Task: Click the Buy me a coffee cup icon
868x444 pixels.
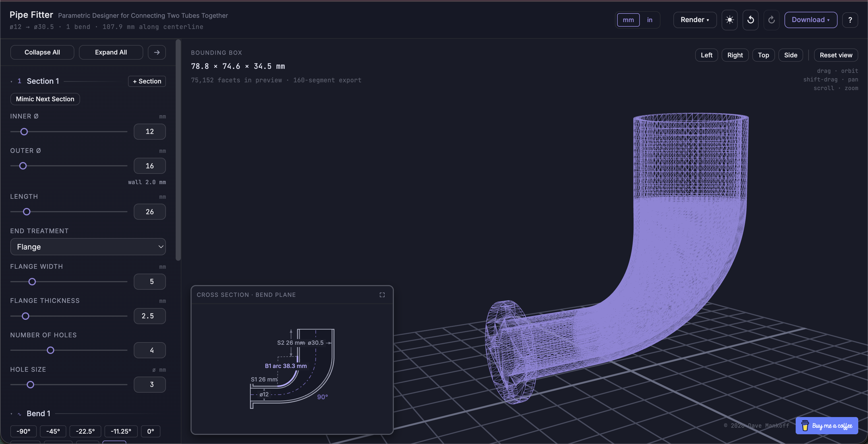Action: [805, 425]
